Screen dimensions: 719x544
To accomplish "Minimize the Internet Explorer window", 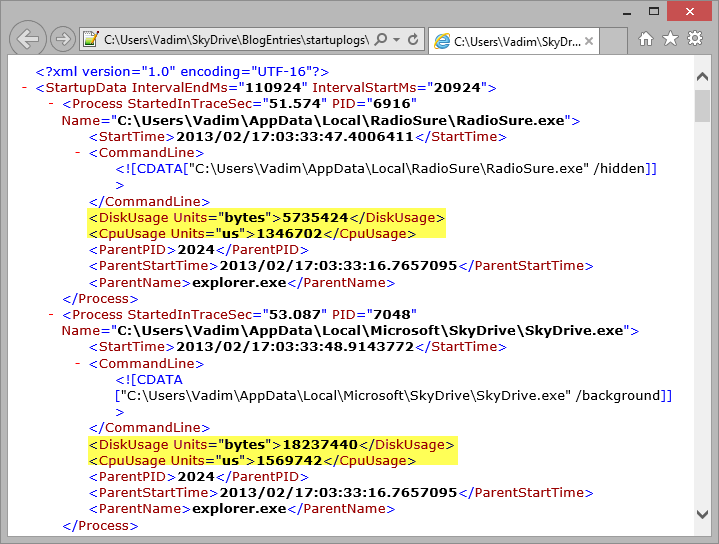I will click(627, 12).
